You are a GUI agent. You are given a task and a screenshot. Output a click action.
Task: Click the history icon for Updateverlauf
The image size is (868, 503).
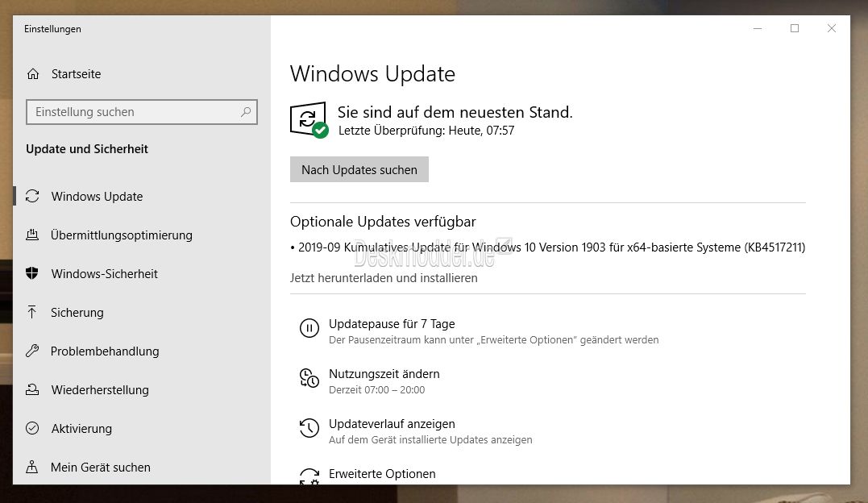tap(309, 428)
